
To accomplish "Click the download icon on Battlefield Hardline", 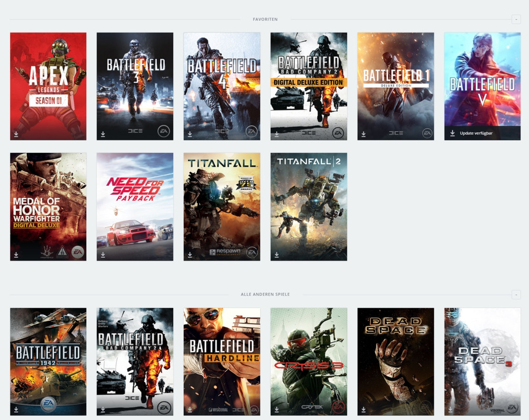I will (190, 409).
